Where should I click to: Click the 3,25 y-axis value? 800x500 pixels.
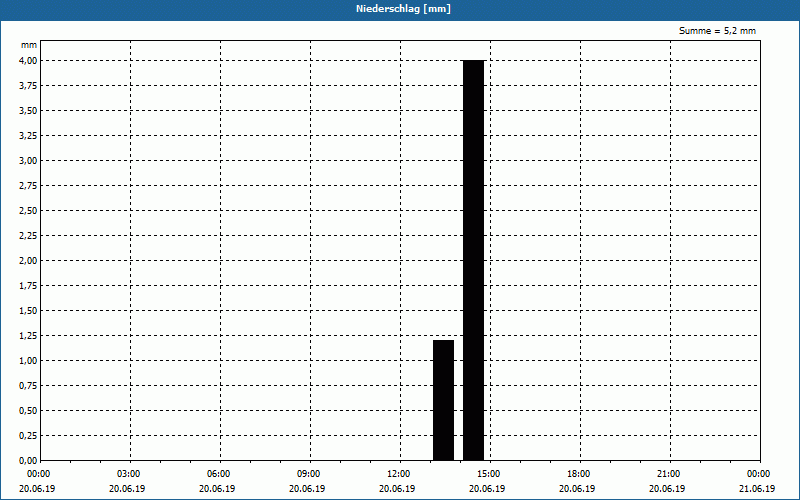pyautogui.click(x=28, y=136)
